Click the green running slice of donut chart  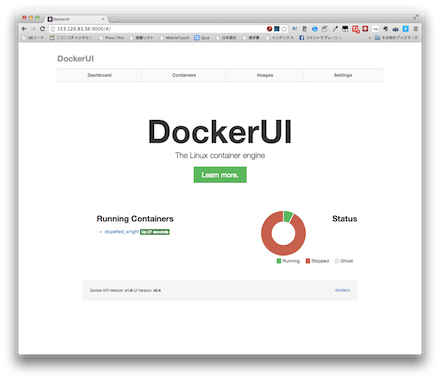[288, 216]
